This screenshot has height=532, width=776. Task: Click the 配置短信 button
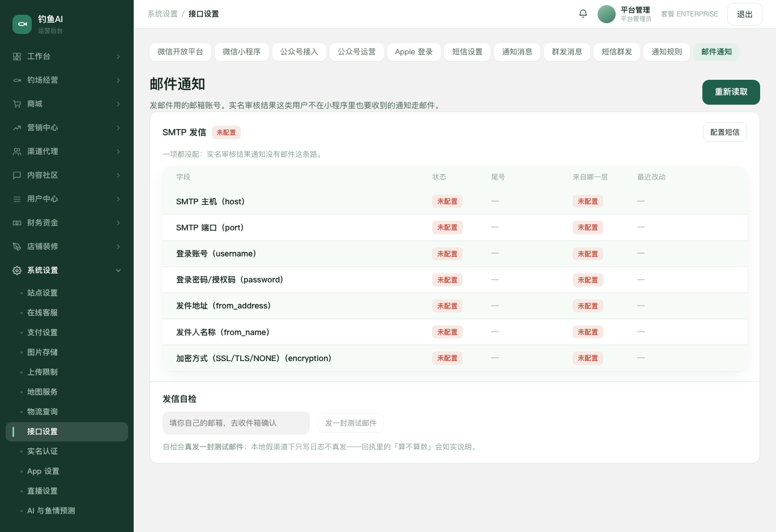725,132
